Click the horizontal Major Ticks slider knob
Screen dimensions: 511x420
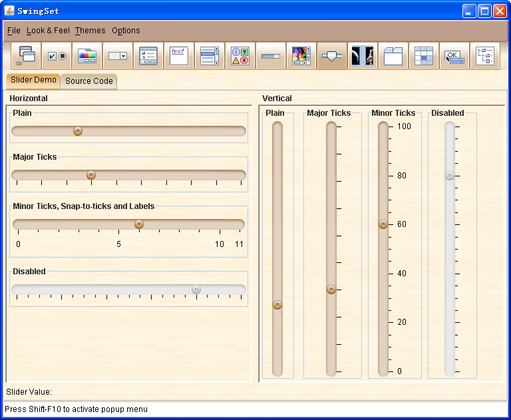click(x=91, y=175)
